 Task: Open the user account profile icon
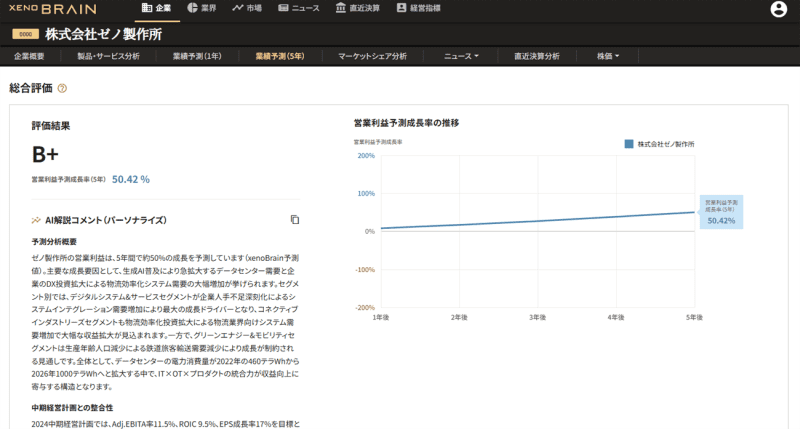pos(779,9)
